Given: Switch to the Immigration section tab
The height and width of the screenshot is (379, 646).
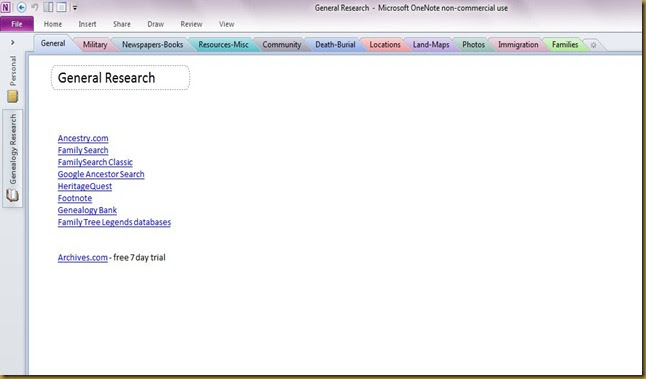Looking at the screenshot, I should pos(518,44).
